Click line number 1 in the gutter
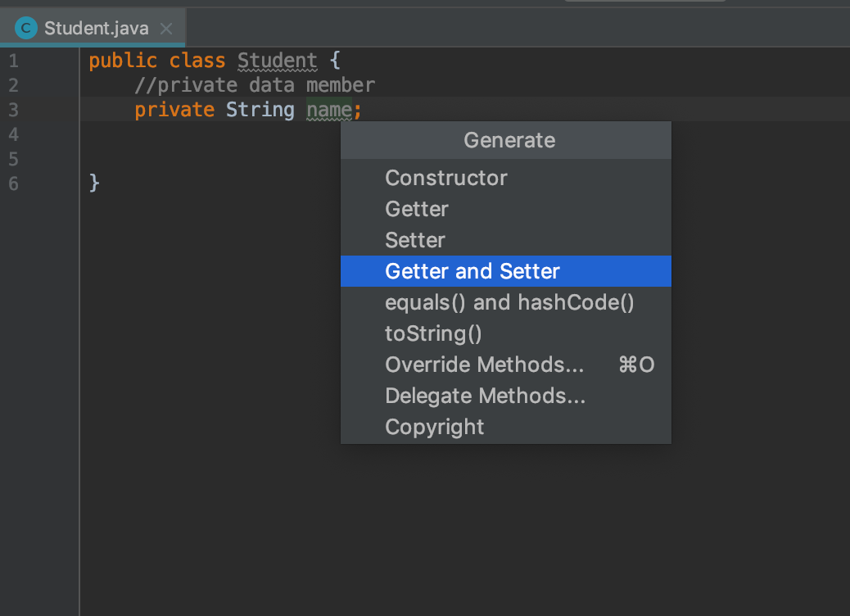 tap(13, 60)
